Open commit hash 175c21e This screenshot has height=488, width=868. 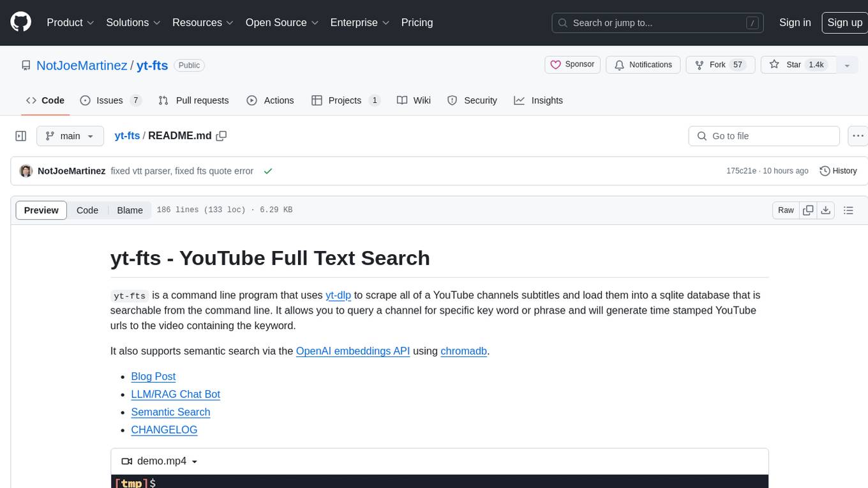tap(741, 171)
